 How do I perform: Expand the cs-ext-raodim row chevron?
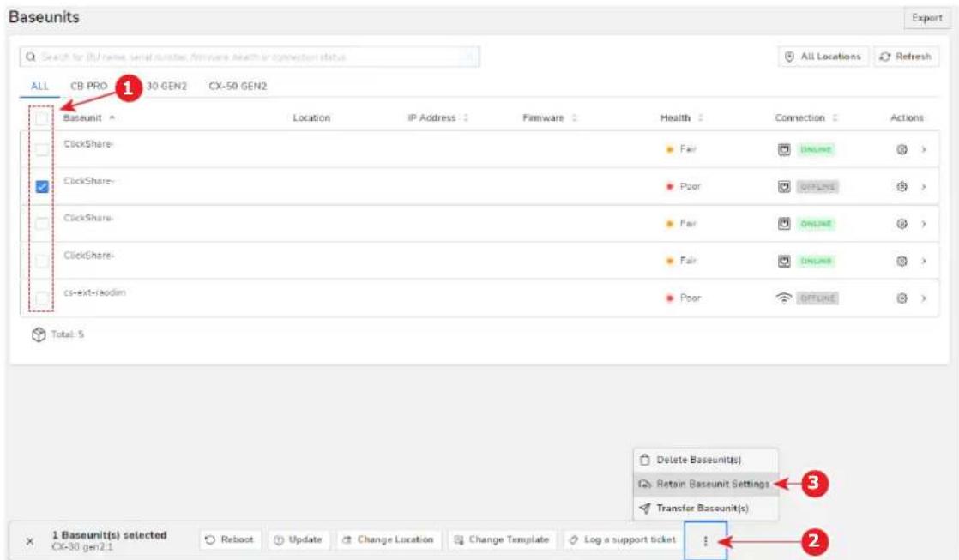(x=924, y=298)
